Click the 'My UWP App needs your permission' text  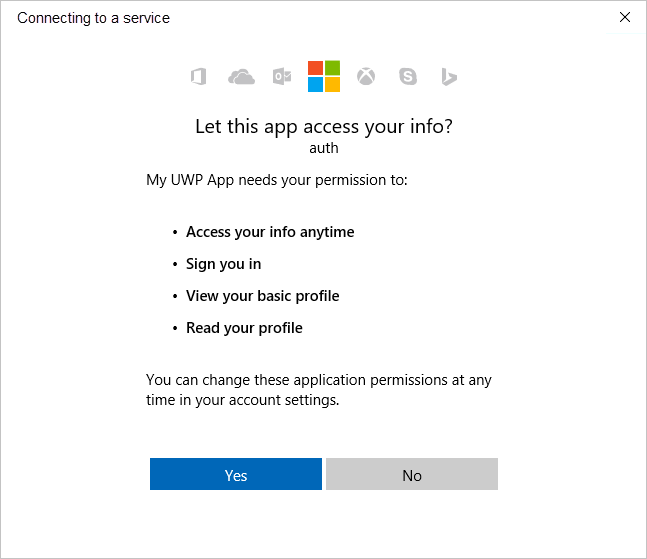point(277,181)
